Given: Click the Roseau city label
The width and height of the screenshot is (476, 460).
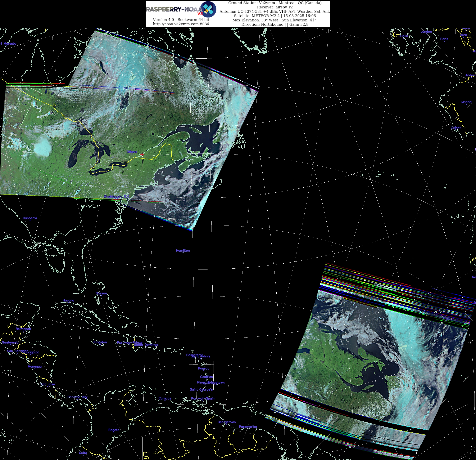Looking at the screenshot, I should click(204, 368).
